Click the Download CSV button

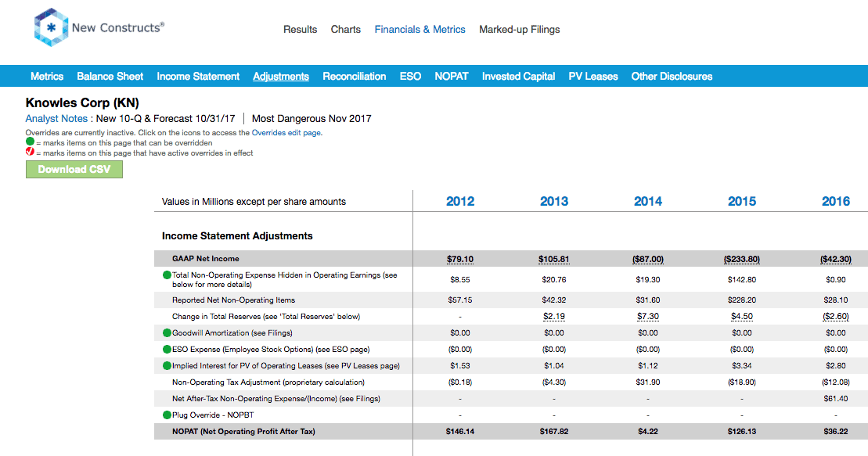pos(74,170)
